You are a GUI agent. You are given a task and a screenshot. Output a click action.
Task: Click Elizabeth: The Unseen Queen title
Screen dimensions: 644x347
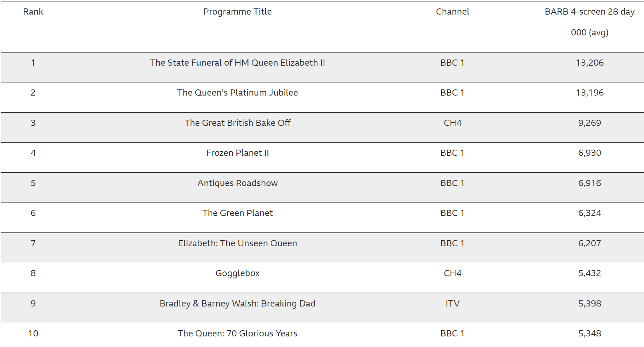237,243
